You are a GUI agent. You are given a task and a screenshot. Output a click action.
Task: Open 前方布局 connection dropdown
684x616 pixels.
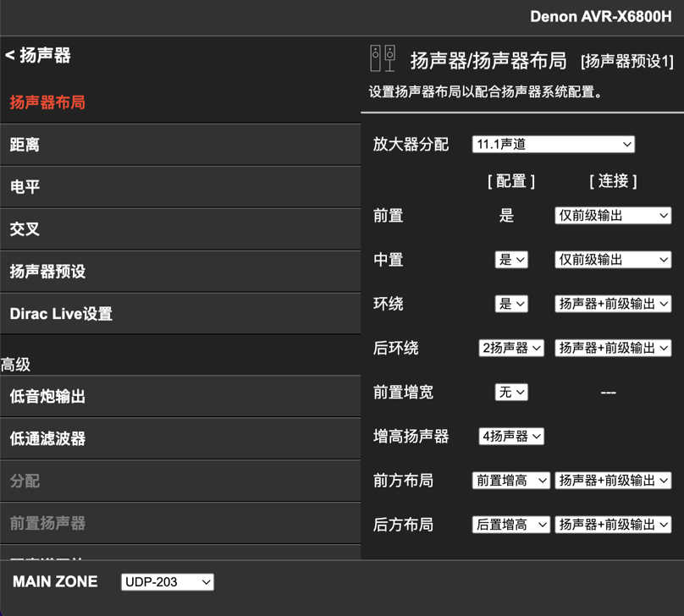[x=613, y=481]
